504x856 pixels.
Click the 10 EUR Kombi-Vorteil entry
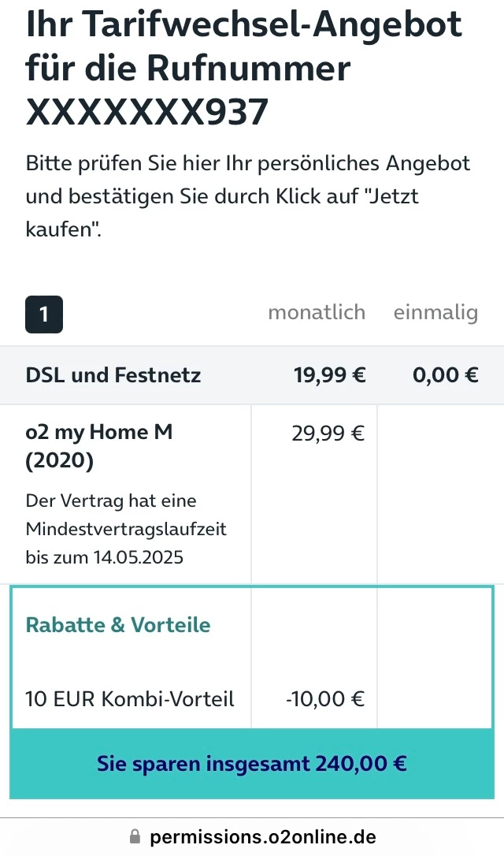pyautogui.click(x=130, y=698)
